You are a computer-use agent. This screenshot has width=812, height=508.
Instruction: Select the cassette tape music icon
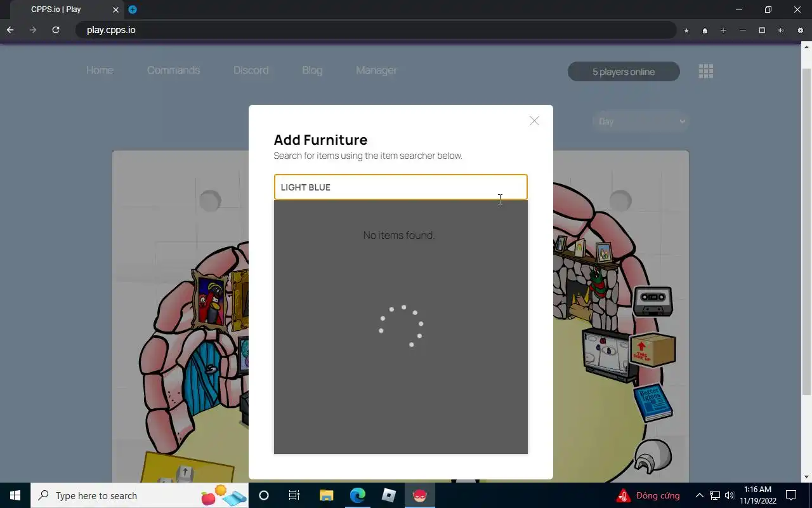pyautogui.click(x=653, y=301)
